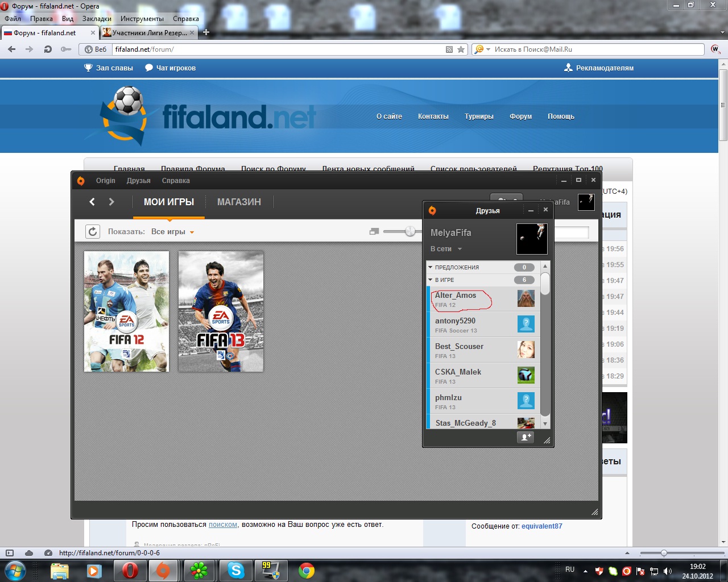Show hidden system tray icons arrow

(586, 571)
